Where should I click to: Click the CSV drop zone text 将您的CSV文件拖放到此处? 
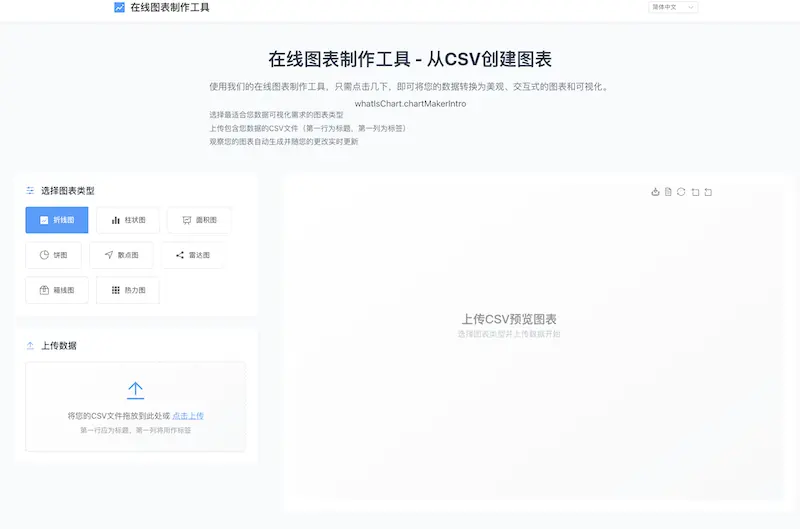click(113, 416)
